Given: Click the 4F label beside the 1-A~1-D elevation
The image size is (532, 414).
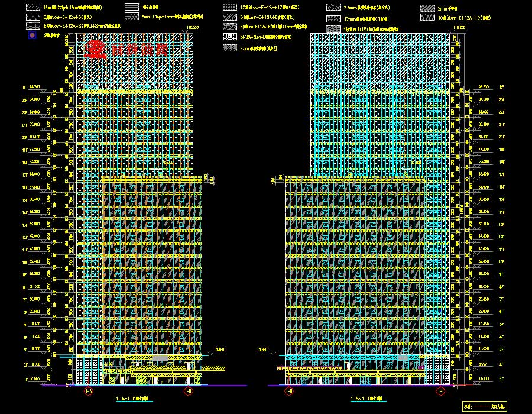Looking at the screenshot, I should pyautogui.click(x=25, y=338).
